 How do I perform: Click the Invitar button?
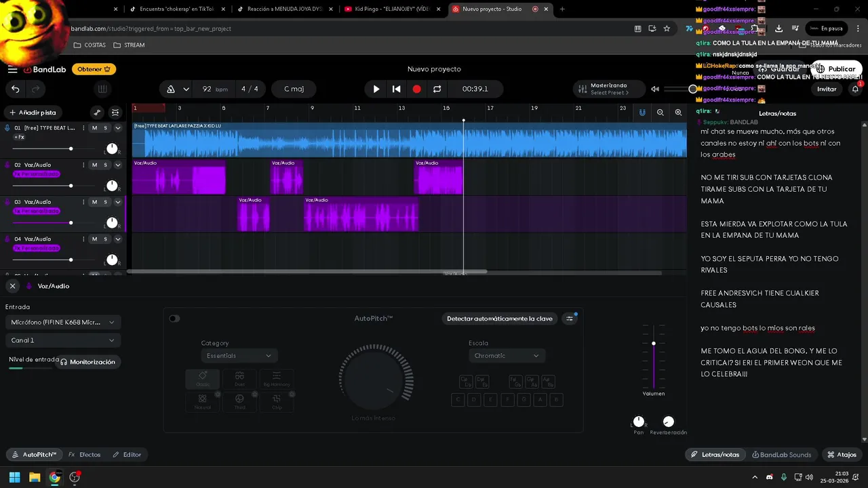827,89
